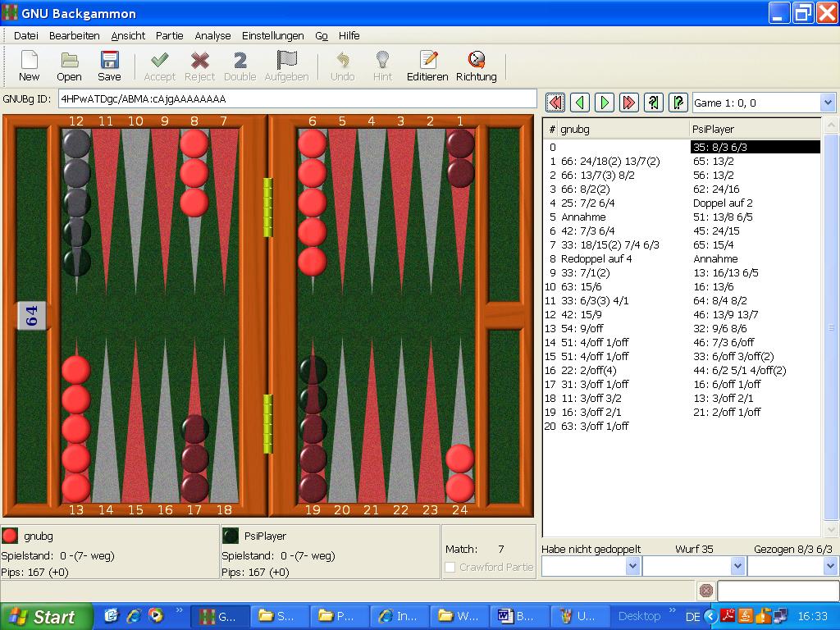Click the Aufgeben flag toolbar icon
This screenshot has width=840, height=630.
coord(286,66)
